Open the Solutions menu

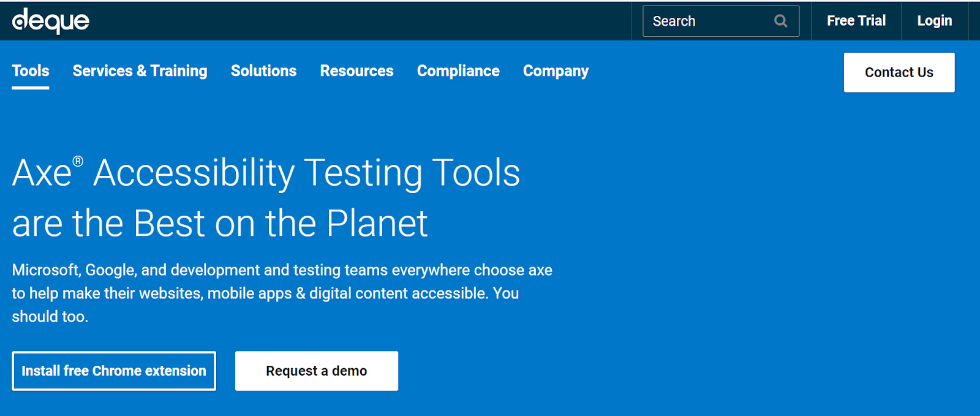coord(263,71)
